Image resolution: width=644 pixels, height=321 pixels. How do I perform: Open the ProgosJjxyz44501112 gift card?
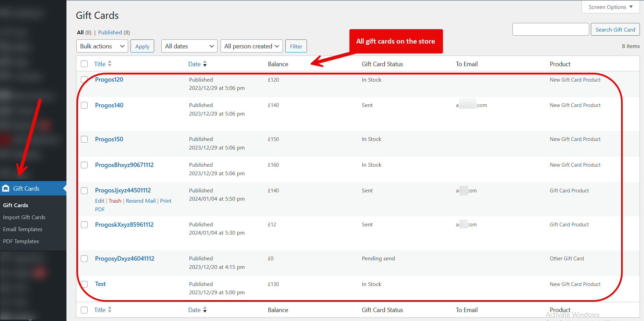123,190
